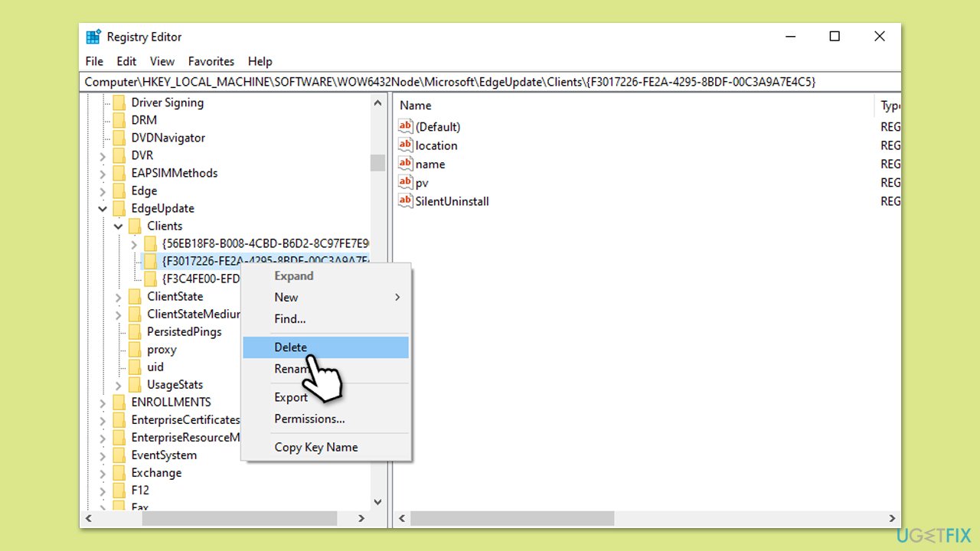Click the uid folder icon
The image size is (980, 551).
coord(135,367)
